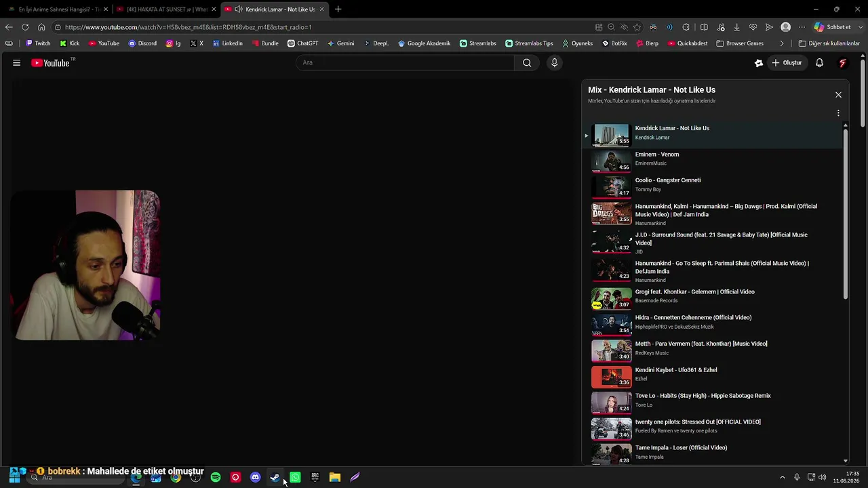This screenshot has width=868, height=488.
Task: Open the ChatGPT bookmark
Action: (302, 43)
